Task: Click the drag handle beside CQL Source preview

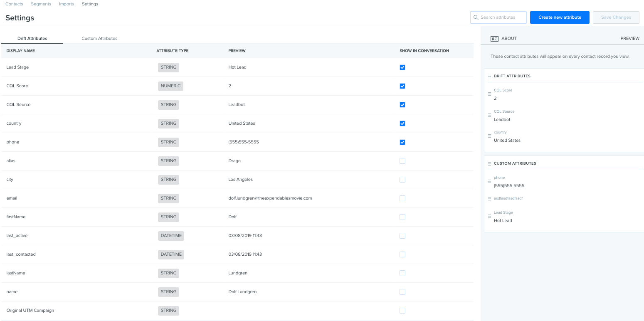Action: (489, 116)
